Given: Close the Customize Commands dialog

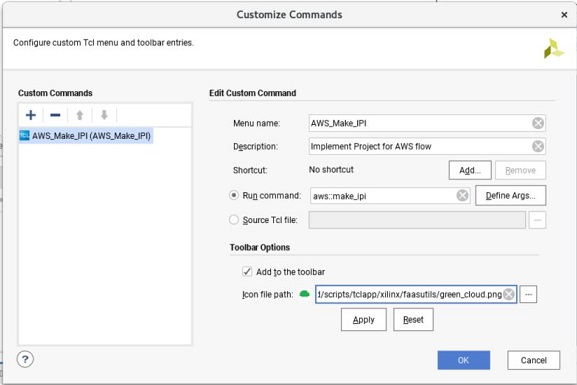Looking at the screenshot, I should click(564, 15).
